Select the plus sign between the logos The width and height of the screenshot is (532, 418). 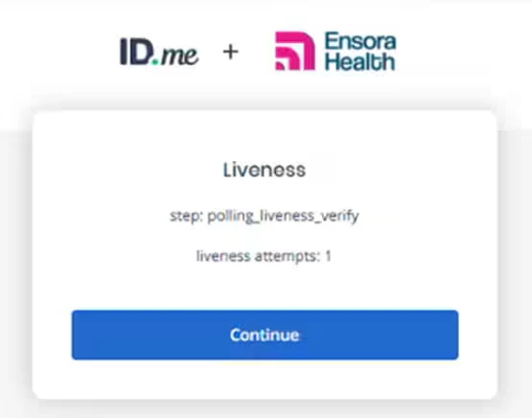pos(231,52)
